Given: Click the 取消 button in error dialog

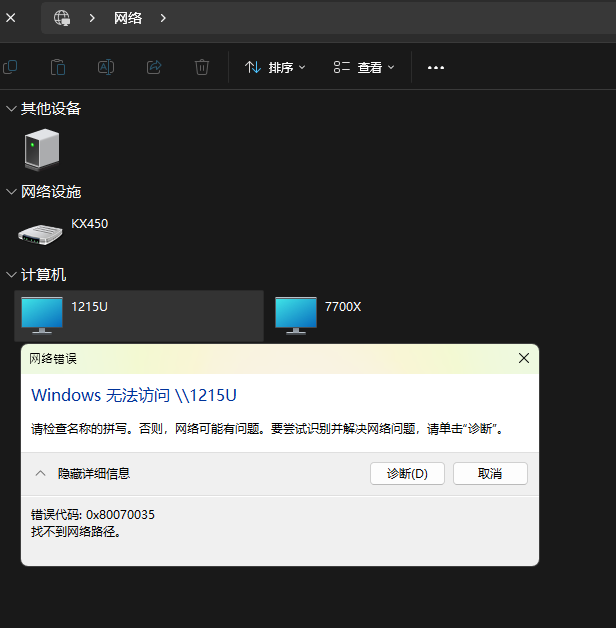Looking at the screenshot, I should pyautogui.click(x=490, y=474).
